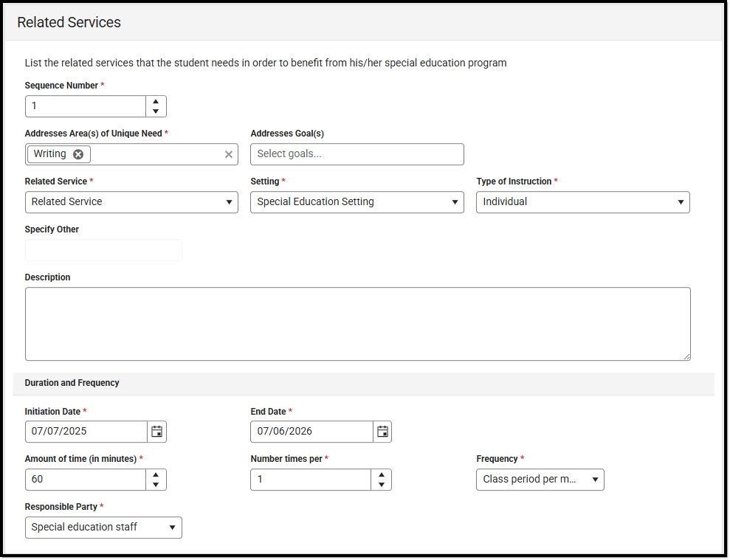The image size is (730, 560).
Task: Increment the Number times per value
Action: (x=381, y=474)
